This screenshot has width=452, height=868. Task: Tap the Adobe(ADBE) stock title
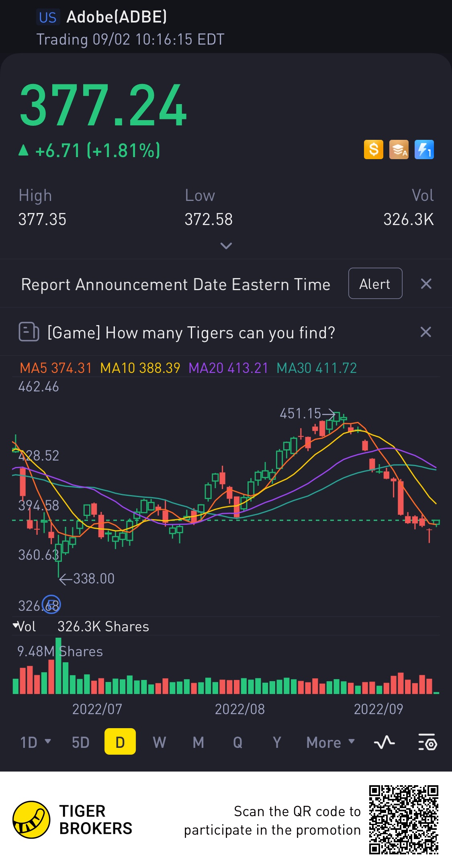[117, 17]
